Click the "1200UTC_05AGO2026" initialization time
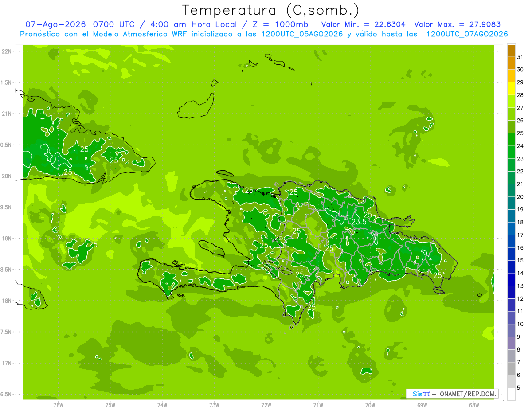Image resolution: width=532 pixels, height=411 pixels. [x=301, y=34]
